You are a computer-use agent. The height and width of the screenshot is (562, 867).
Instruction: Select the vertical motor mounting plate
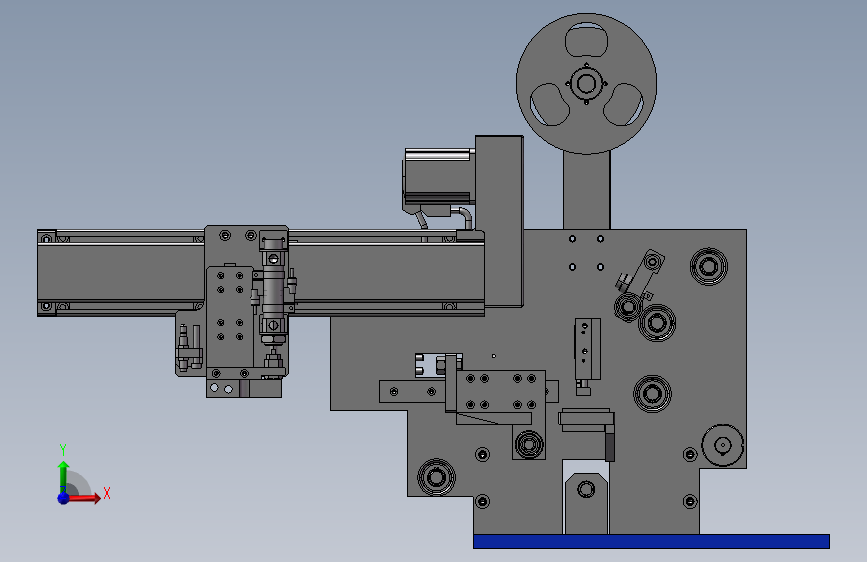coord(499,221)
